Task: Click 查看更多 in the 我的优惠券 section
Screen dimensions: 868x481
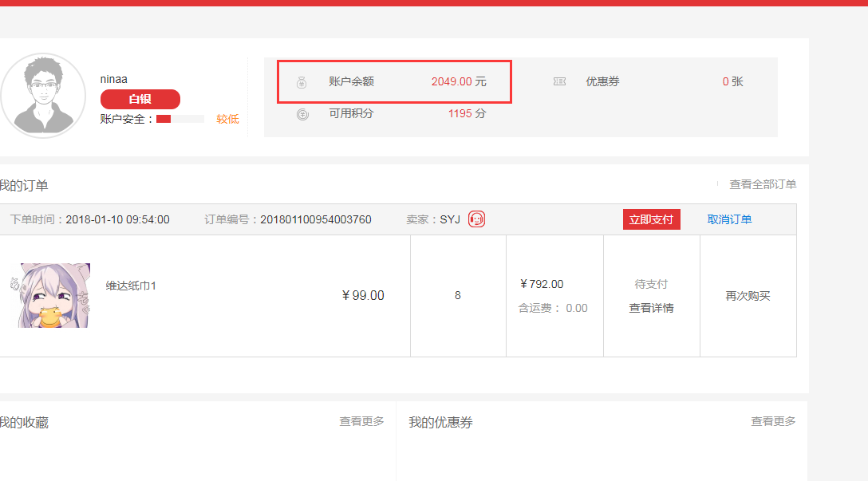Action: click(x=772, y=421)
